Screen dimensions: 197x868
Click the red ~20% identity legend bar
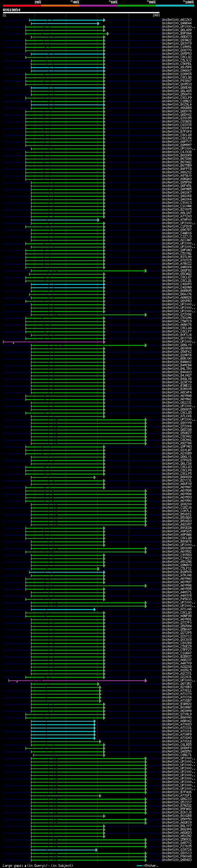(x=22, y=6)
